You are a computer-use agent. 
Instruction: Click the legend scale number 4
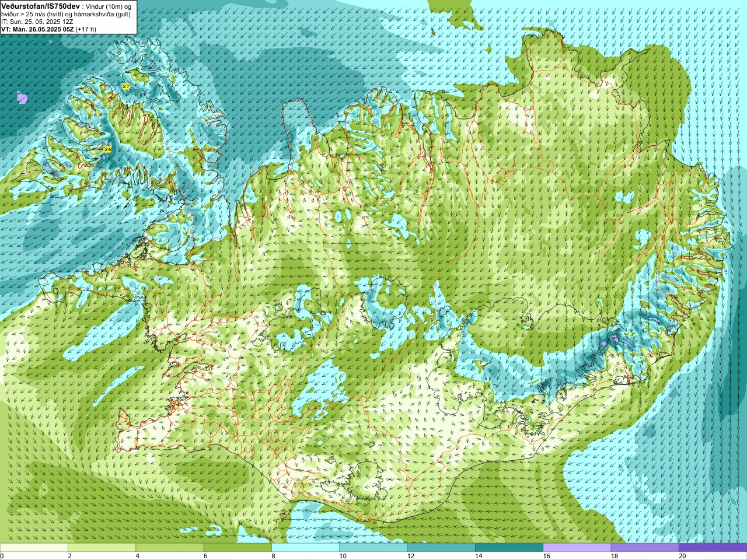coord(137,556)
